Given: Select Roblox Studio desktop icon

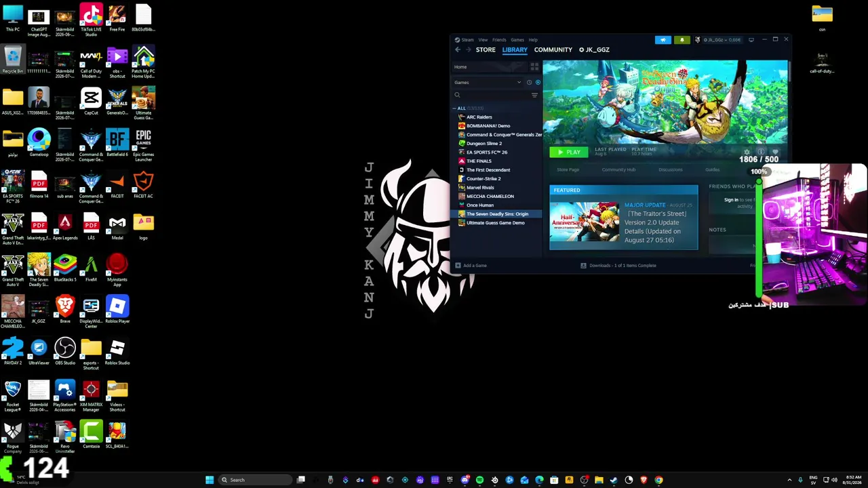Looking at the screenshot, I should [x=117, y=352].
